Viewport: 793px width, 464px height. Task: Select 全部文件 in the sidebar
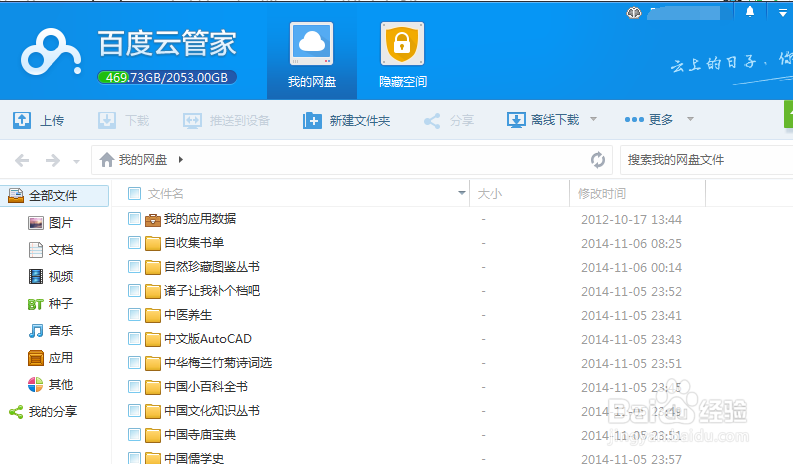(x=55, y=196)
